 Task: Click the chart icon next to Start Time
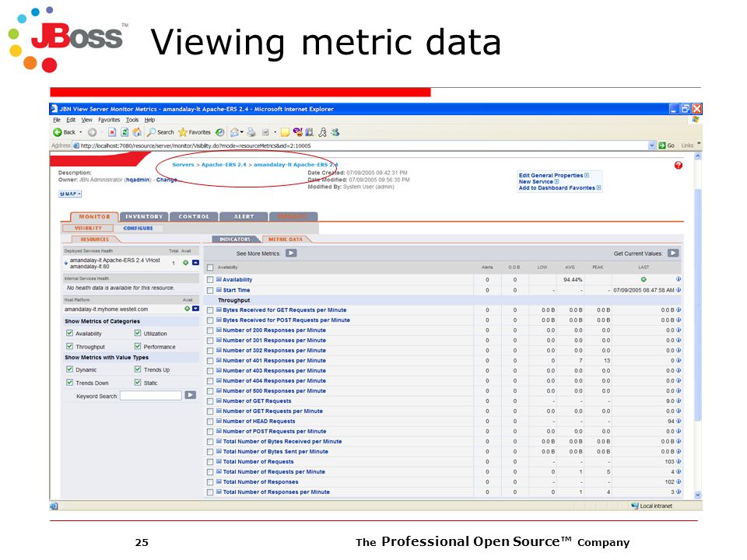tap(219, 290)
